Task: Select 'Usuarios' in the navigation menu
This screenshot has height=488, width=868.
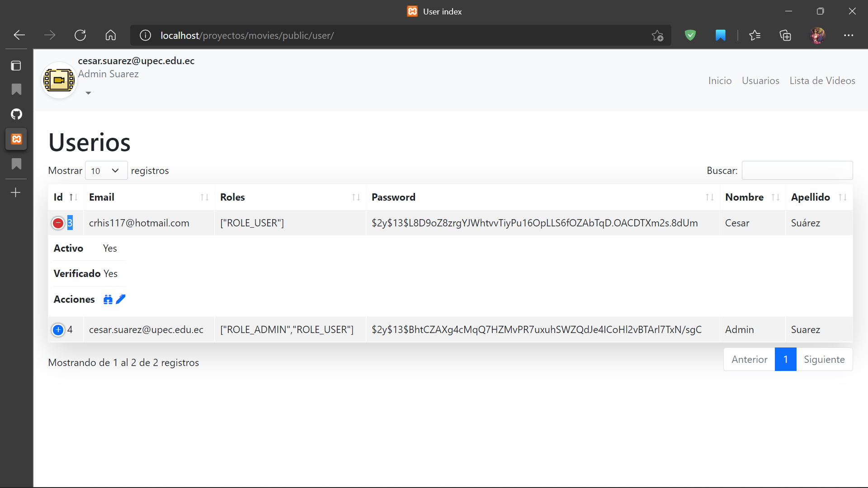Action: click(x=760, y=80)
